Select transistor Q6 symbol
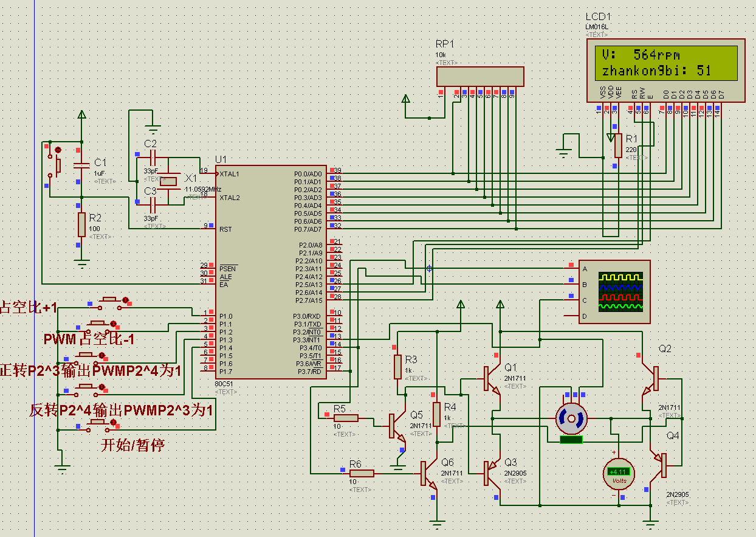 coord(428,473)
